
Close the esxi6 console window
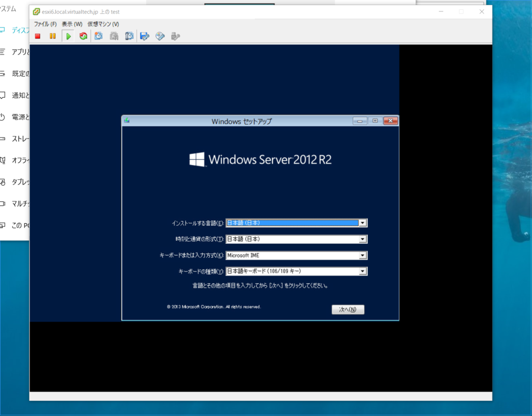(x=482, y=11)
